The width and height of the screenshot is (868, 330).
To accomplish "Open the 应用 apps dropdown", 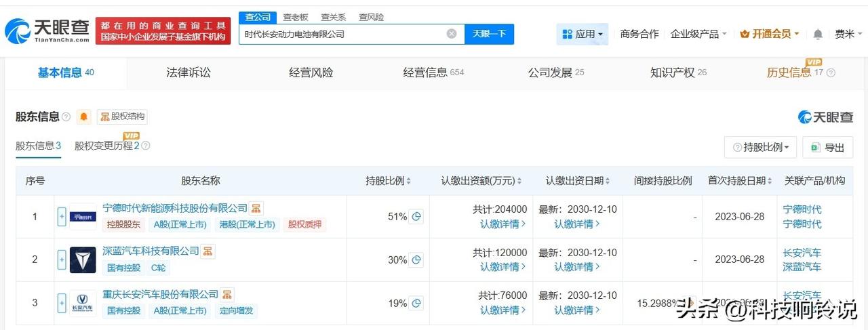I will tap(583, 34).
